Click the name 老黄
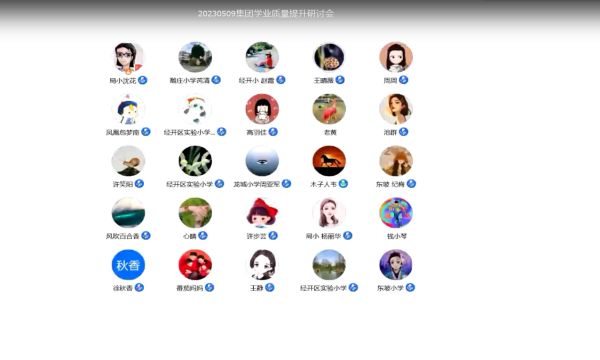This screenshot has width=600, height=360. (x=330, y=132)
